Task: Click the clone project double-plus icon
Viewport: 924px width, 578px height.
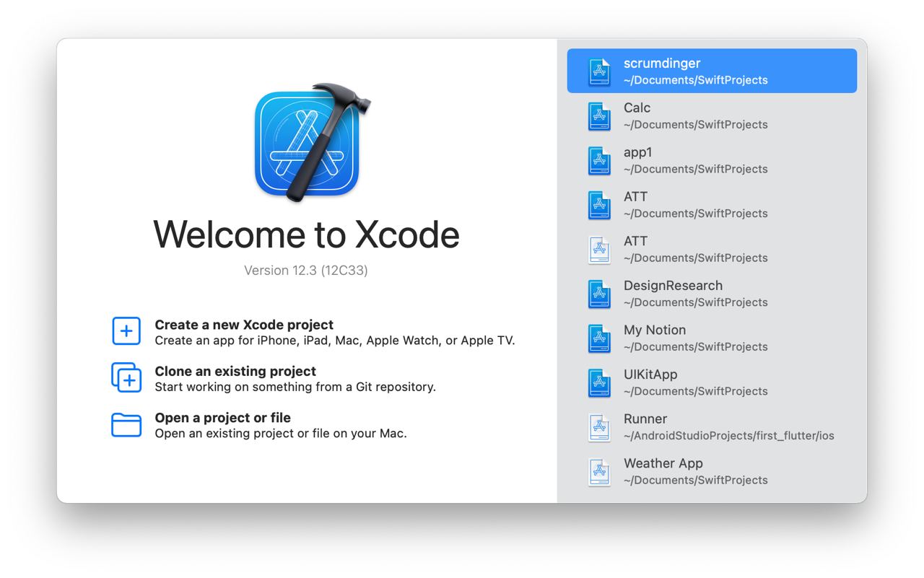Action: [x=126, y=377]
